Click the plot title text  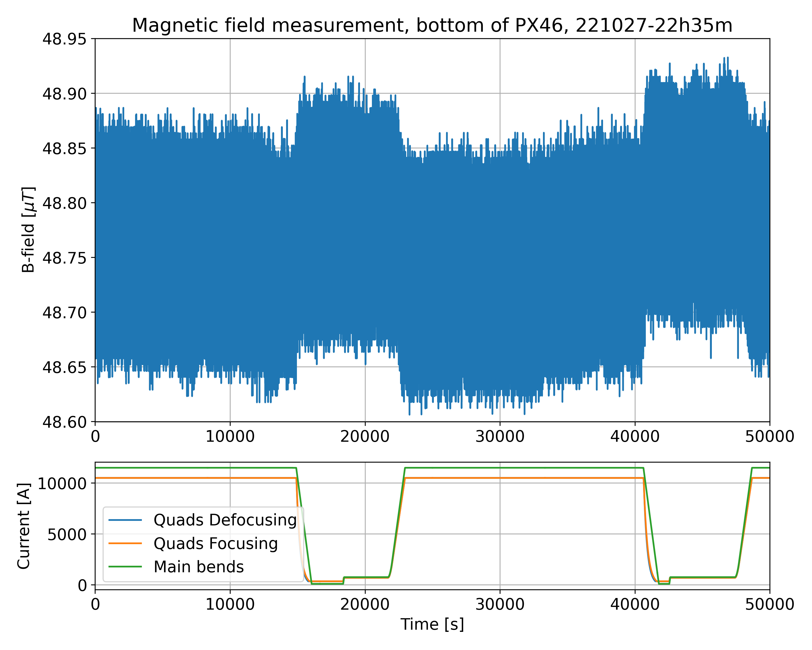pos(432,26)
